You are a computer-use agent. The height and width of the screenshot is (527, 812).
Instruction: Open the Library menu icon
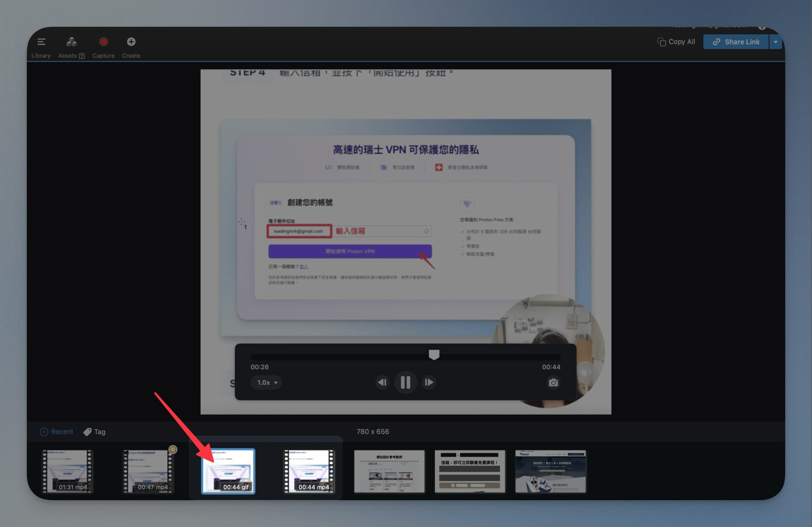point(41,42)
